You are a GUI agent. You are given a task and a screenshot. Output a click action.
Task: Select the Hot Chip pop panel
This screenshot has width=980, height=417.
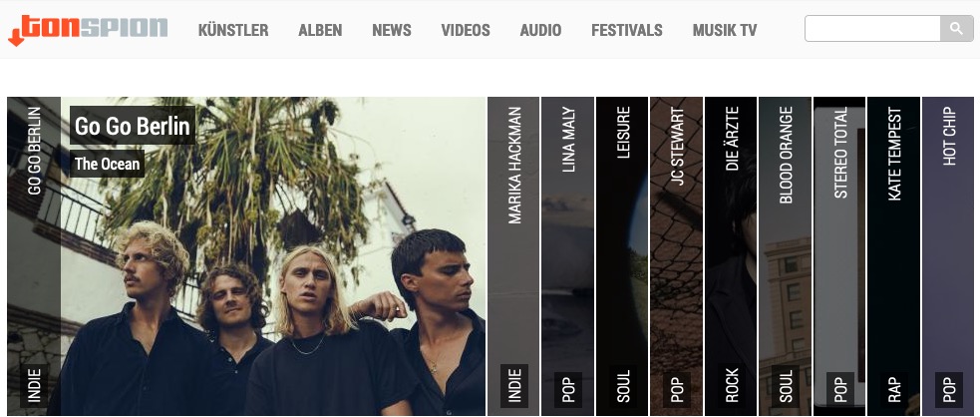click(x=948, y=256)
